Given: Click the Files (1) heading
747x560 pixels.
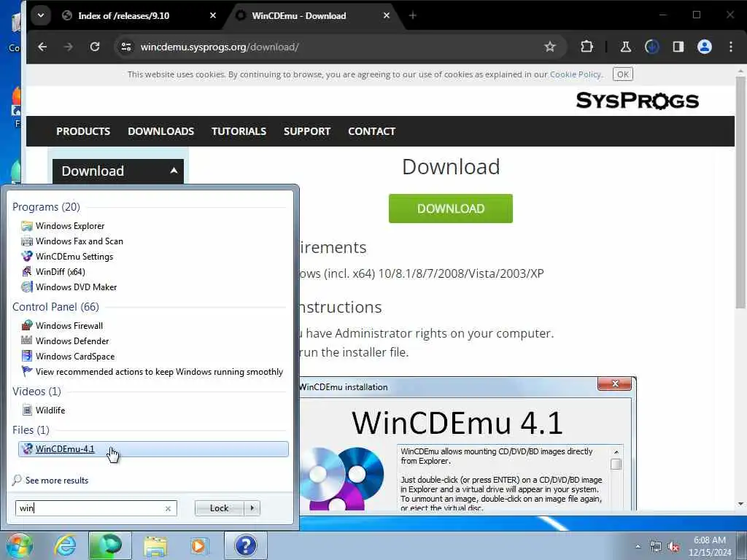Looking at the screenshot, I should point(31,430).
